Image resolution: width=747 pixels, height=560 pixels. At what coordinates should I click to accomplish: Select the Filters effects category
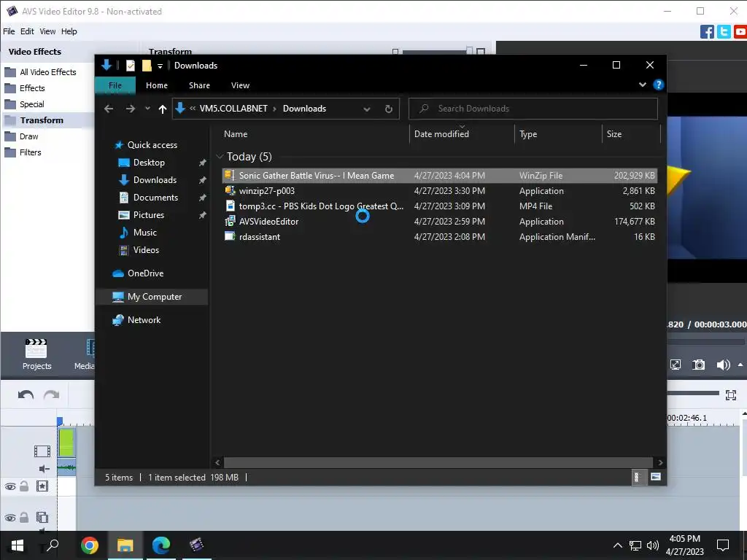tap(30, 152)
